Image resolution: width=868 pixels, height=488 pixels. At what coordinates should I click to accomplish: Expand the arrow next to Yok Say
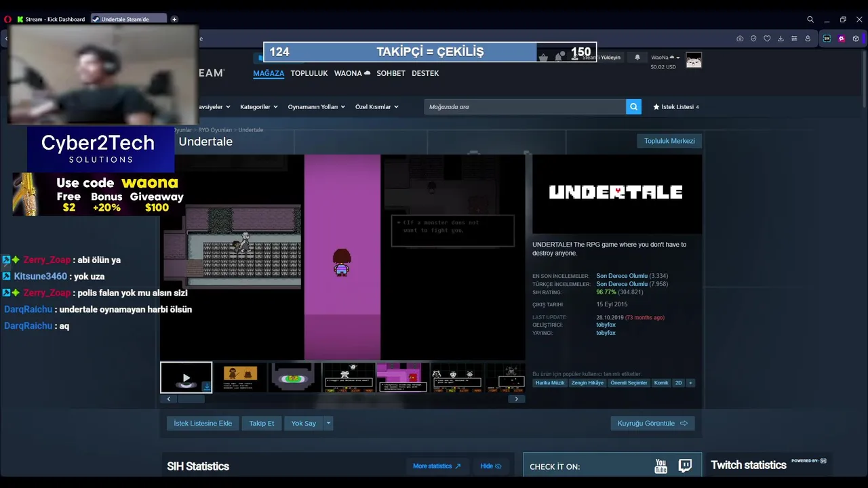(328, 424)
